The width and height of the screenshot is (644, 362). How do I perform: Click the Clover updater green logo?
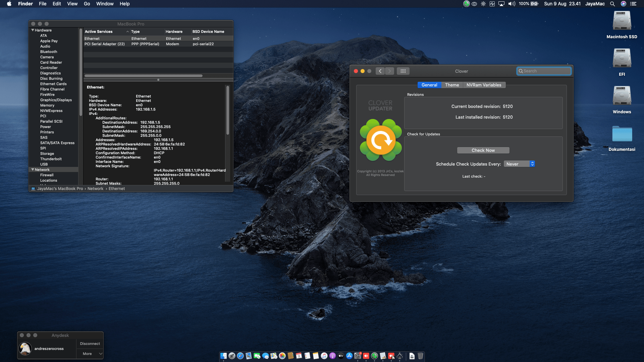381,140
